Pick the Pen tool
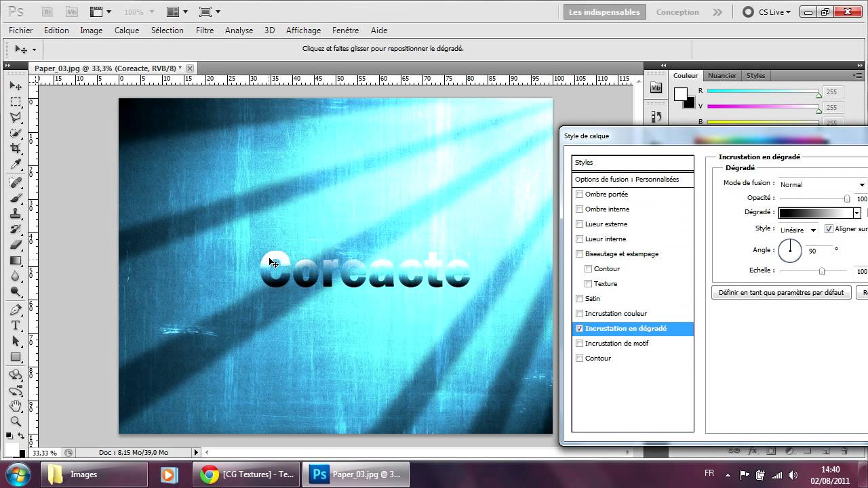The height and width of the screenshot is (488, 868). [x=16, y=310]
